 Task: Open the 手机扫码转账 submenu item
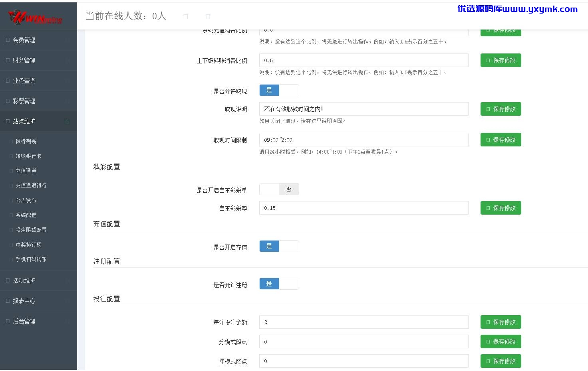[31, 259]
